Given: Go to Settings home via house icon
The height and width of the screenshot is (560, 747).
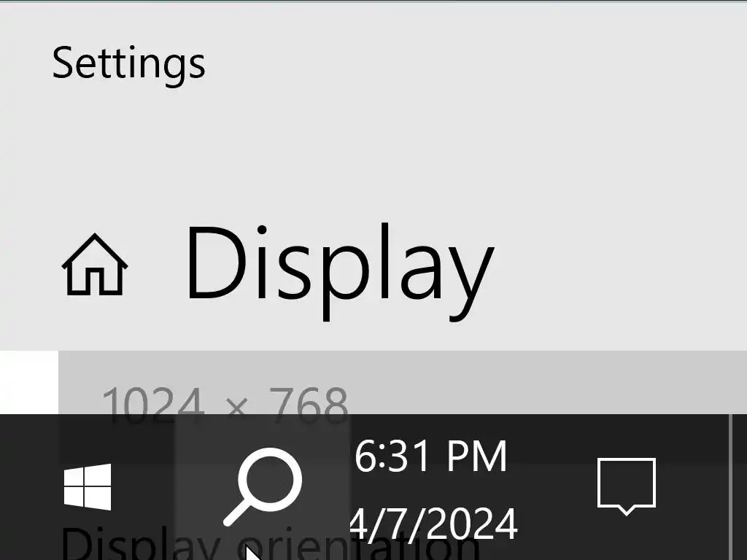Looking at the screenshot, I should (94, 265).
